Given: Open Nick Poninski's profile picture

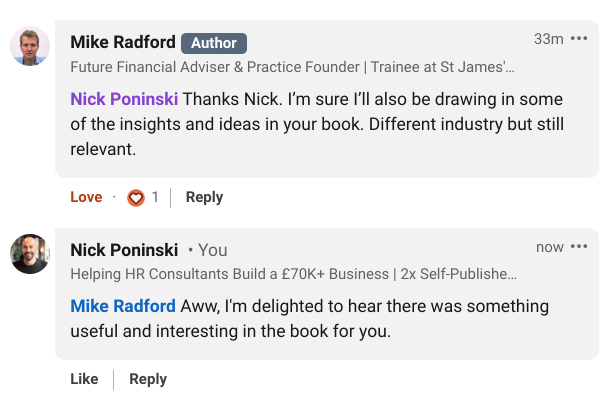Looking at the screenshot, I should 30,254.
